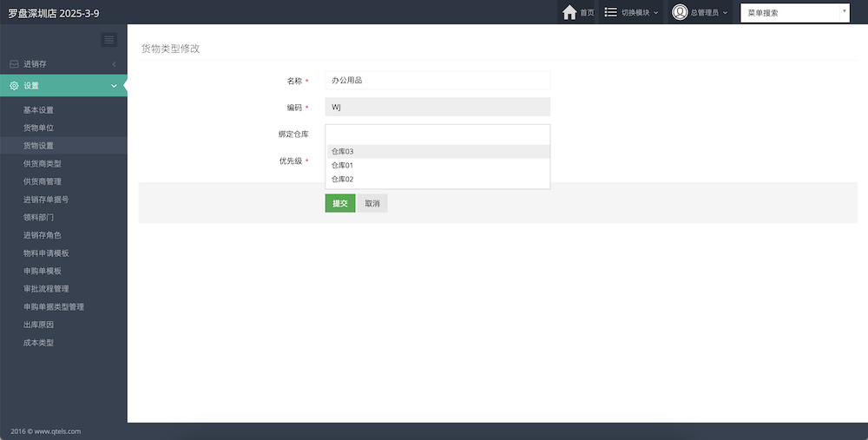The height and width of the screenshot is (440, 868).
Task: Click the 菜单搜索 search box
Action: click(795, 13)
